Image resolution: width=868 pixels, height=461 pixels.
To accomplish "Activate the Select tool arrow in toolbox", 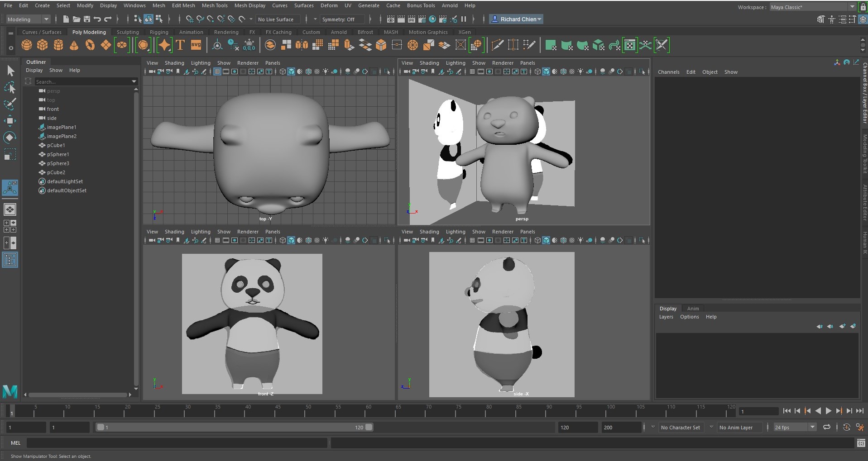I will click(10, 71).
